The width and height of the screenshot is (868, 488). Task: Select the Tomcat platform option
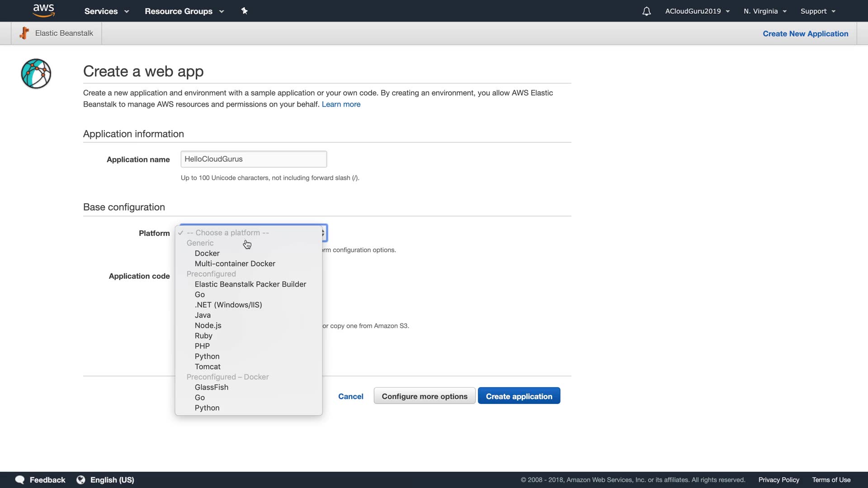click(208, 366)
